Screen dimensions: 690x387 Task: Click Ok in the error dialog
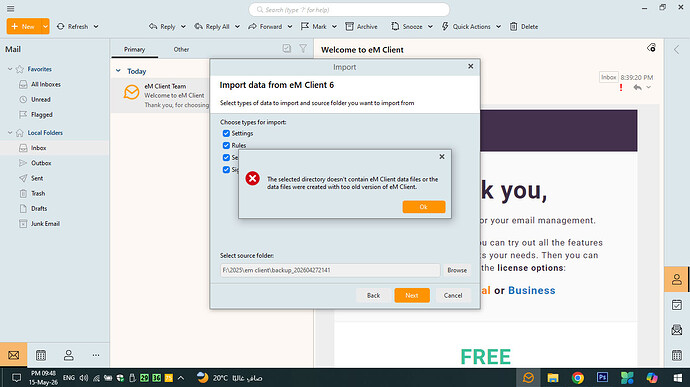[424, 207]
